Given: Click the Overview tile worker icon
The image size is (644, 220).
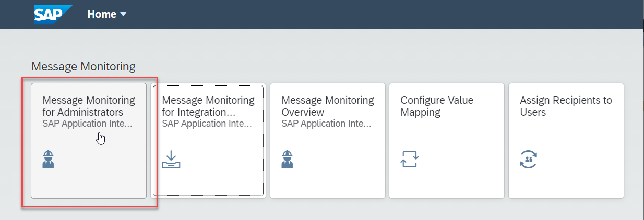Looking at the screenshot, I should point(287,159).
